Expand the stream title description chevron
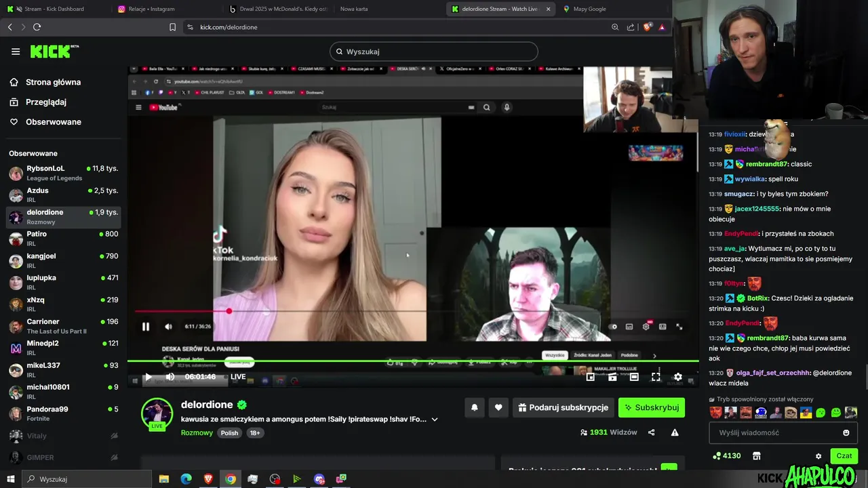The width and height of the screenshot is (868, 488). pyautogui.click(x=435, y=420)
